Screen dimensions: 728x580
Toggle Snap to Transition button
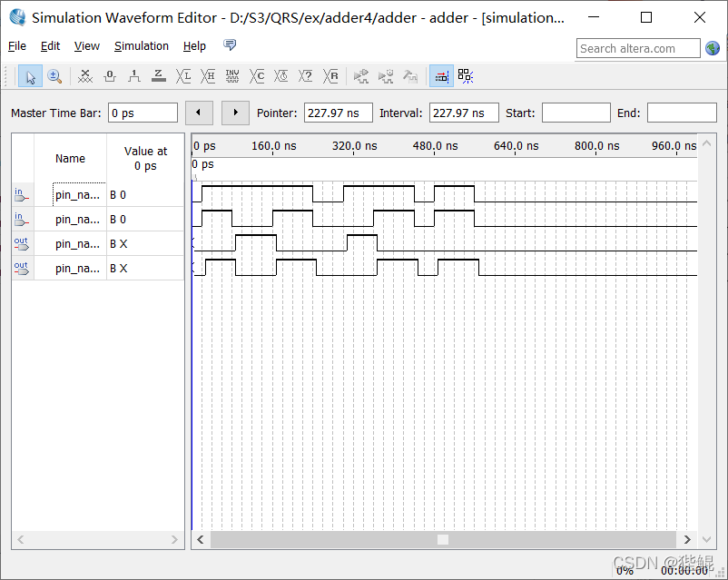pyautogui.click(x=466, y=76)
